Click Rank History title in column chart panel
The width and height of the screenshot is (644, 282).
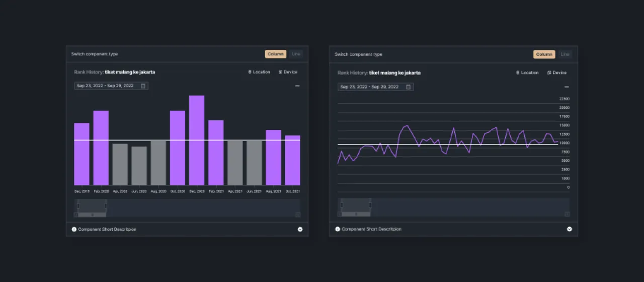point(114,72)
